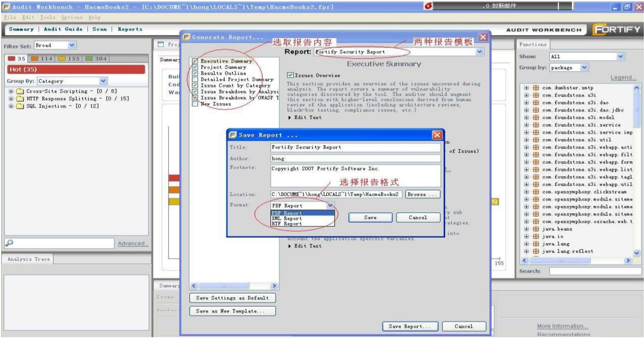The width and height of the screenshot is (644, 362).
Task: Click the green 304 issues severity icon
Action: tap(89, 58)
